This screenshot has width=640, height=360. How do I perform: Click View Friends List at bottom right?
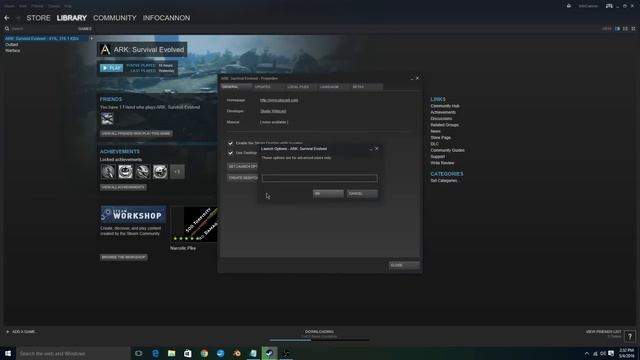click(x=603, y=332)
